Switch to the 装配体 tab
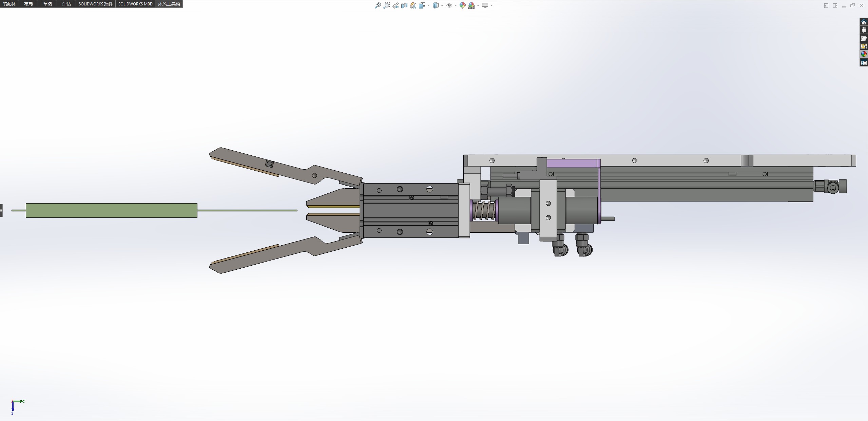 9,4
